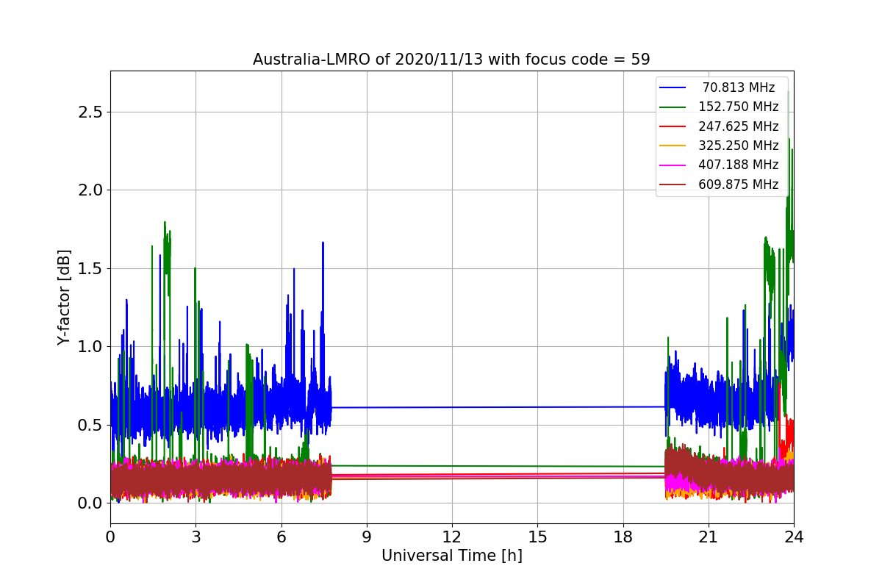This screenshot has width=882, height=588.
Task: Select the 152.750 MHz legend label
Action: pyautogui.click(x=739, y=107)
